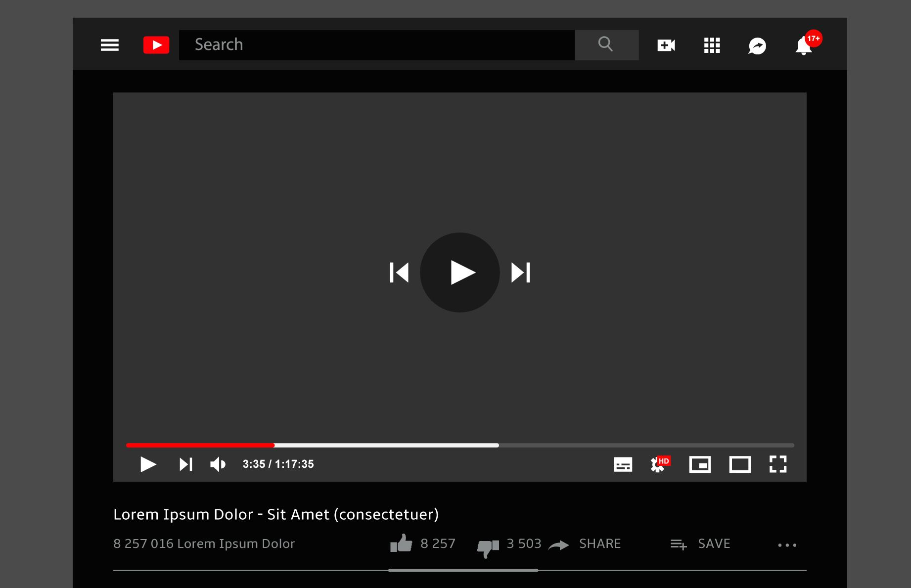Image resolution: width=911 pixels, height=588 pixels.
Task: Skip to next video in overlay
Action: (x=521, y=272)
